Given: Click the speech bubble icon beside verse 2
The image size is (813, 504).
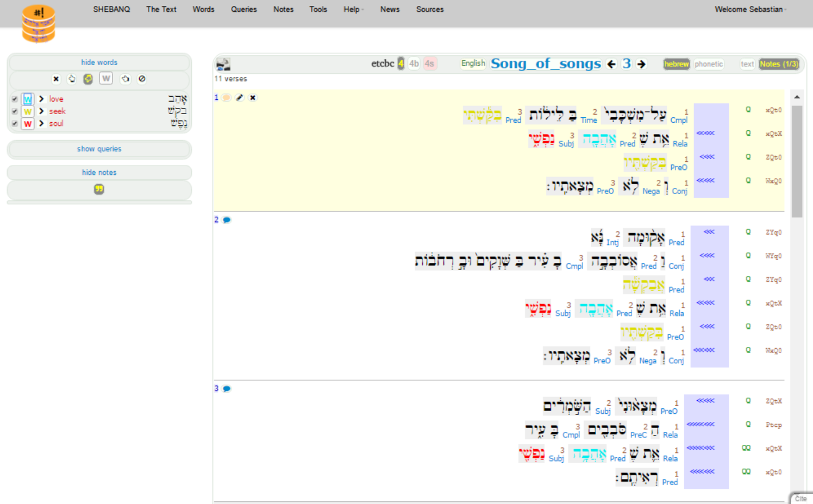Looking at the screenshot, I should click(227, 220).
